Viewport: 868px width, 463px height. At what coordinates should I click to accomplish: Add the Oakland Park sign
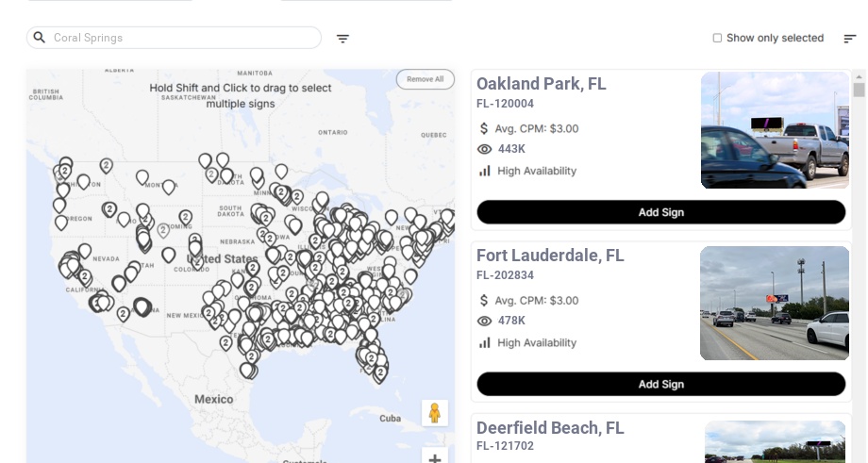pos(660,212)
